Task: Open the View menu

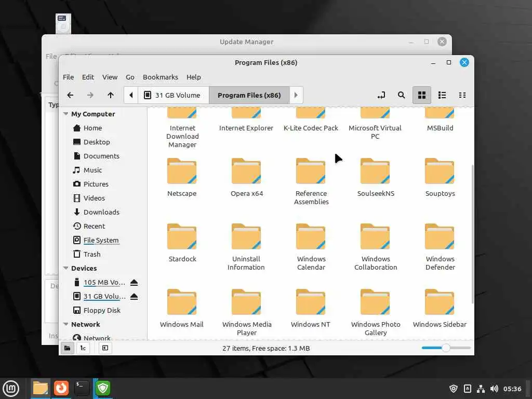Action: pyautogui.click(x=110, y=77)
